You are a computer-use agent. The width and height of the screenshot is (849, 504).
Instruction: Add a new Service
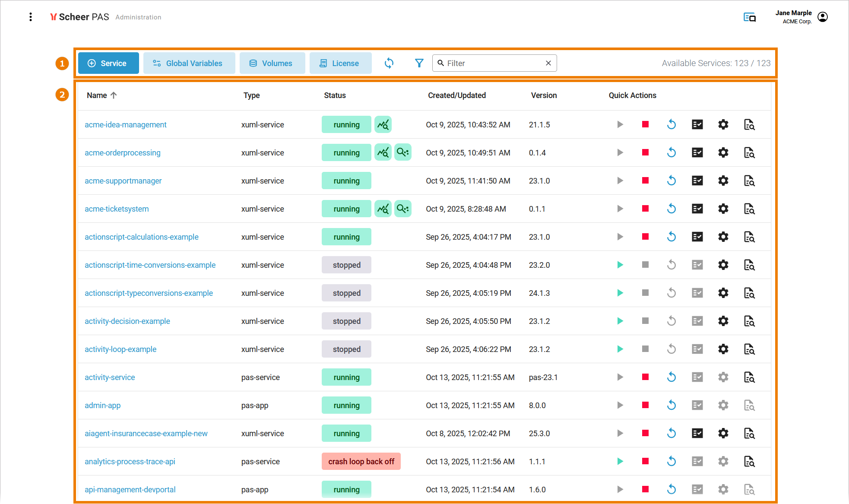click(108, 63)
